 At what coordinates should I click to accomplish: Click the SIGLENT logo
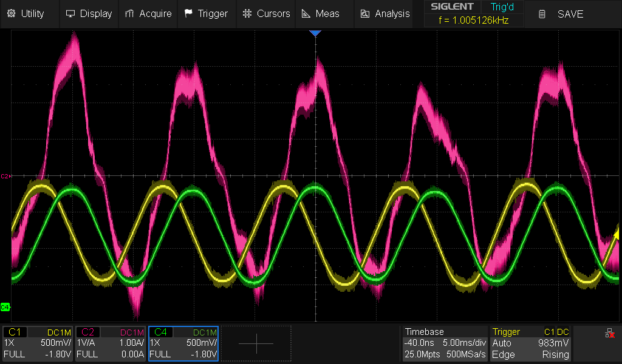tap(452, 7)
